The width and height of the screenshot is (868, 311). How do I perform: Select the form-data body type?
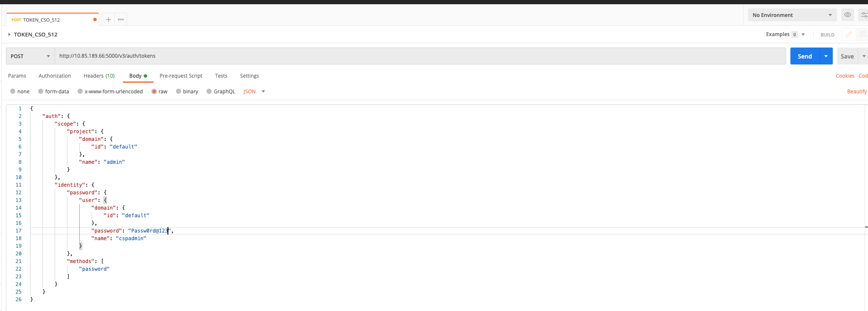click(41, 91)
